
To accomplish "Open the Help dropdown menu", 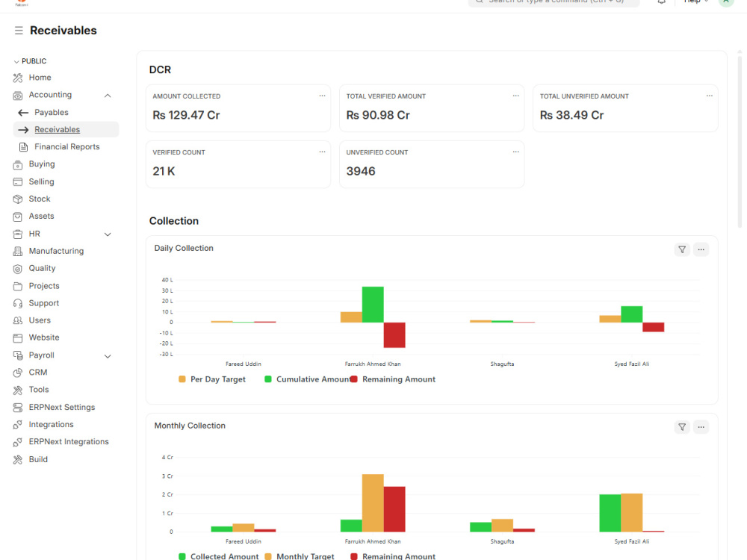I will pos(696,2).
